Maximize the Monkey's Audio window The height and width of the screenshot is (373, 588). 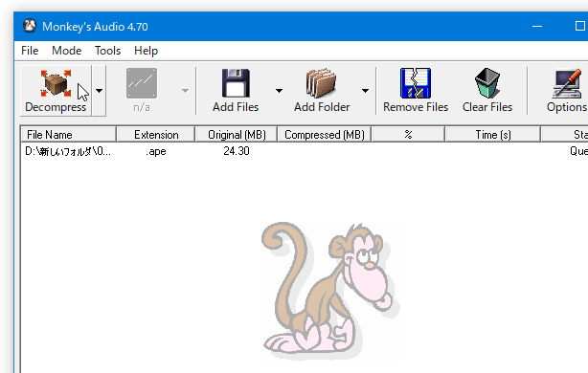pos(579,26)
